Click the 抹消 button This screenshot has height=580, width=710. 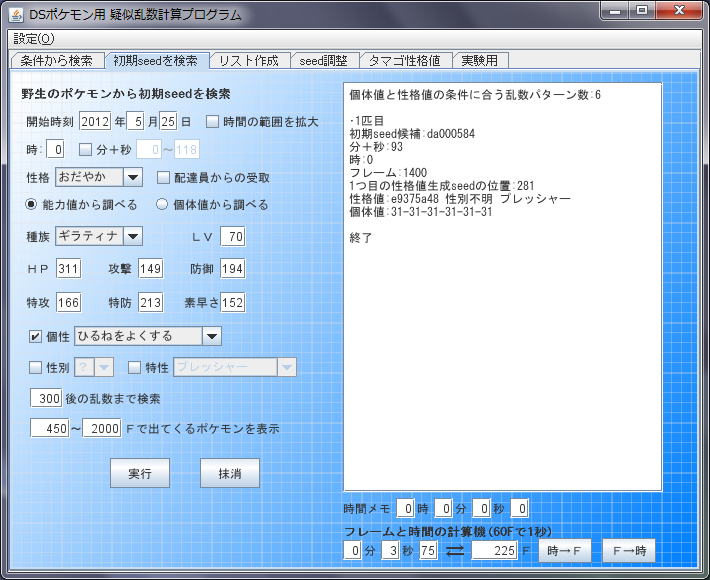coord(230,473)
